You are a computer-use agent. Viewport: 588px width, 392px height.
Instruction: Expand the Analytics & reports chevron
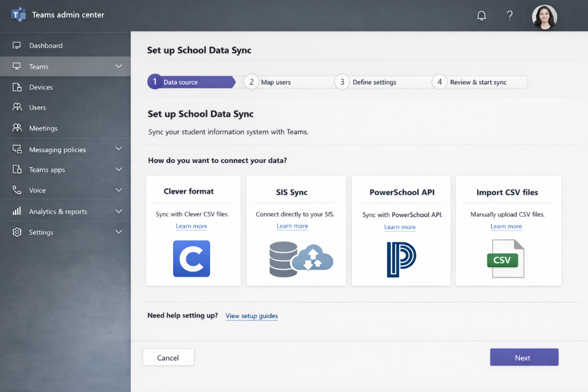[x=119, y=211]
